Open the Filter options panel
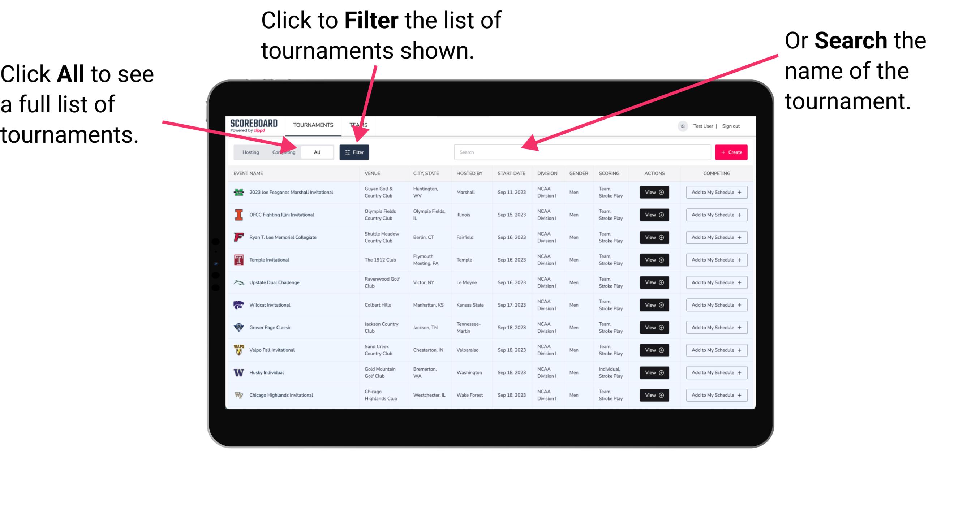Image resolution: width=980 pixels, height=527 pixels. [x=355, y=152]
